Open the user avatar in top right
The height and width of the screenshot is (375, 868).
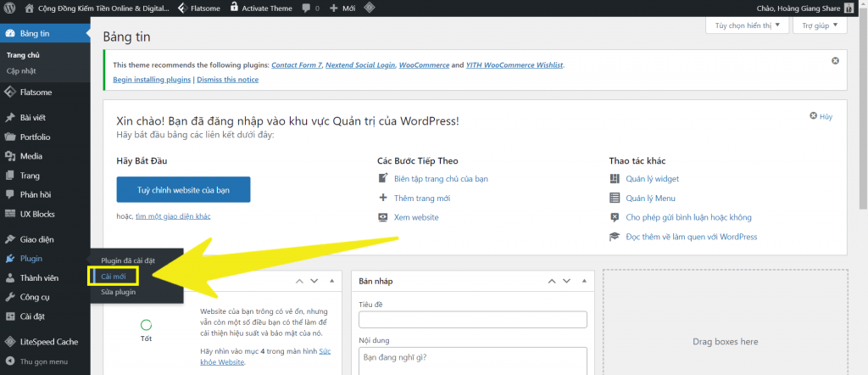[x=849, y=8]
